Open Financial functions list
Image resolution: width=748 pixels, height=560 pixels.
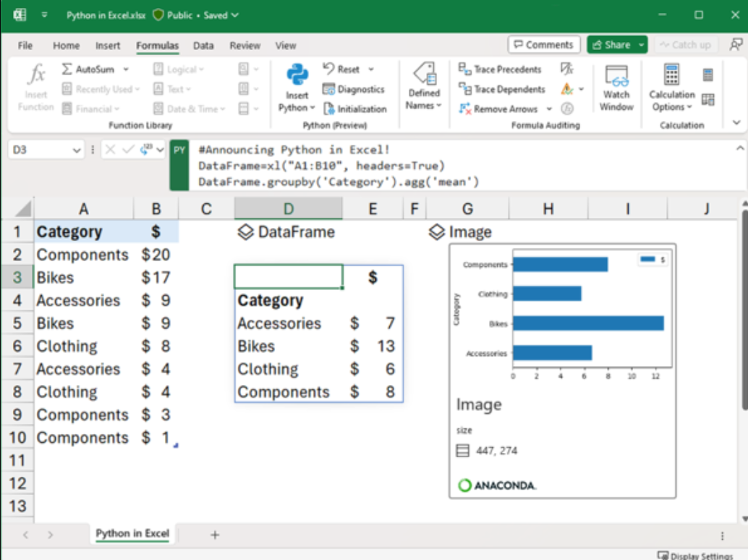coord(90,109)
